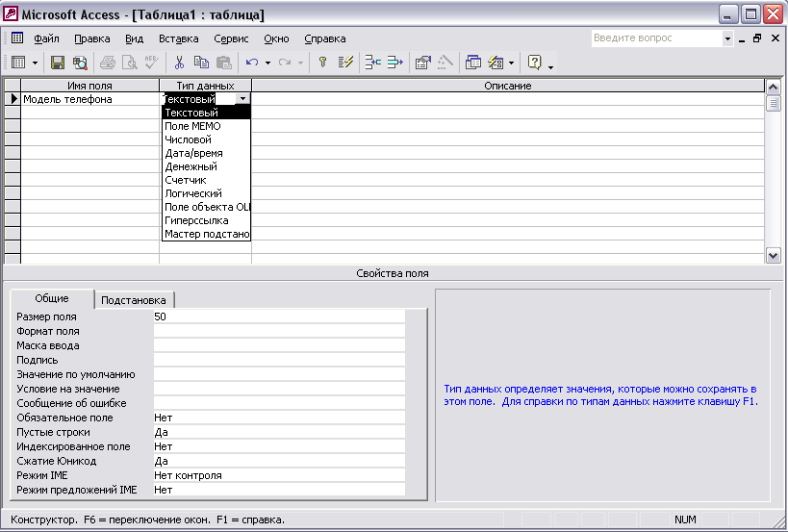The image size is (788, 532).
Task: Click the New Object icon
Action: pos(496,63)
